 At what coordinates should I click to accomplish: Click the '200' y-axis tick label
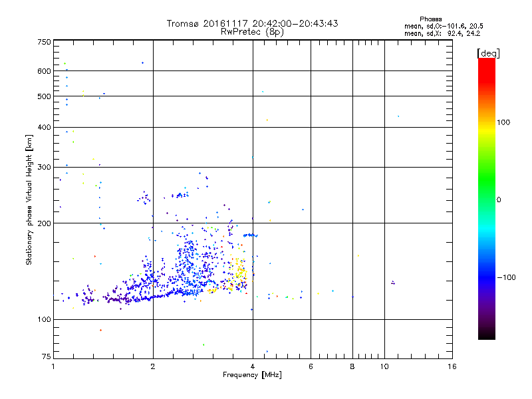point(44,223)
